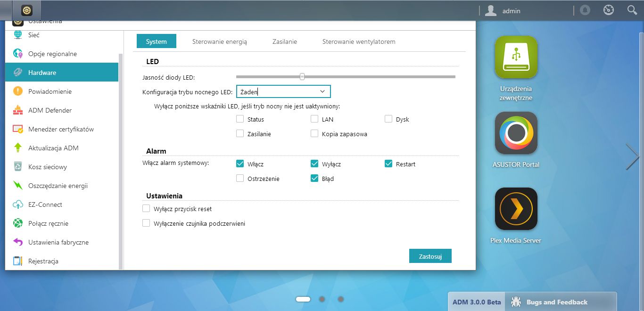Image resolution: width=644 pixels, height=311 pixels.
Task: Click the bug icon beside Bugs and Feedback
Action: coord(516,302)
